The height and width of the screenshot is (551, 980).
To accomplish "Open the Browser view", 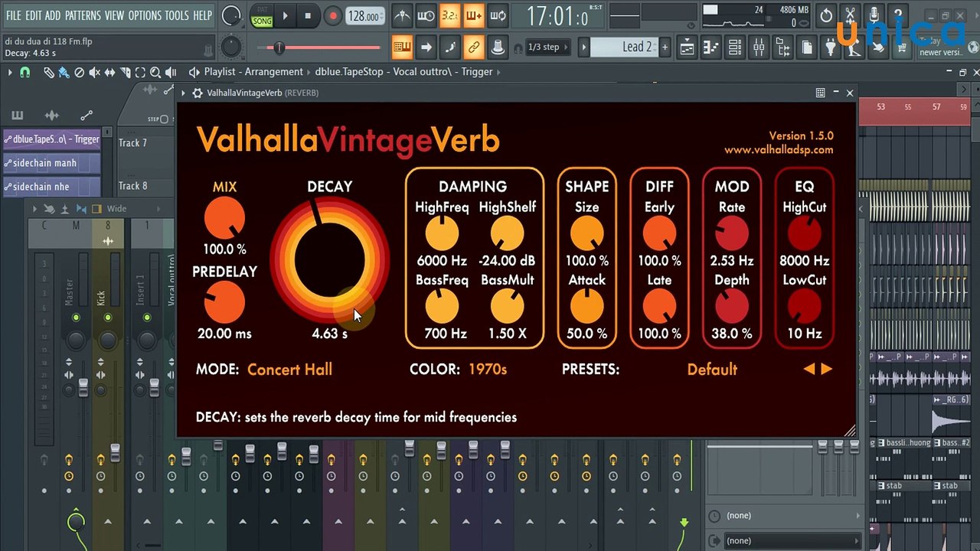I will click(782, 47).
